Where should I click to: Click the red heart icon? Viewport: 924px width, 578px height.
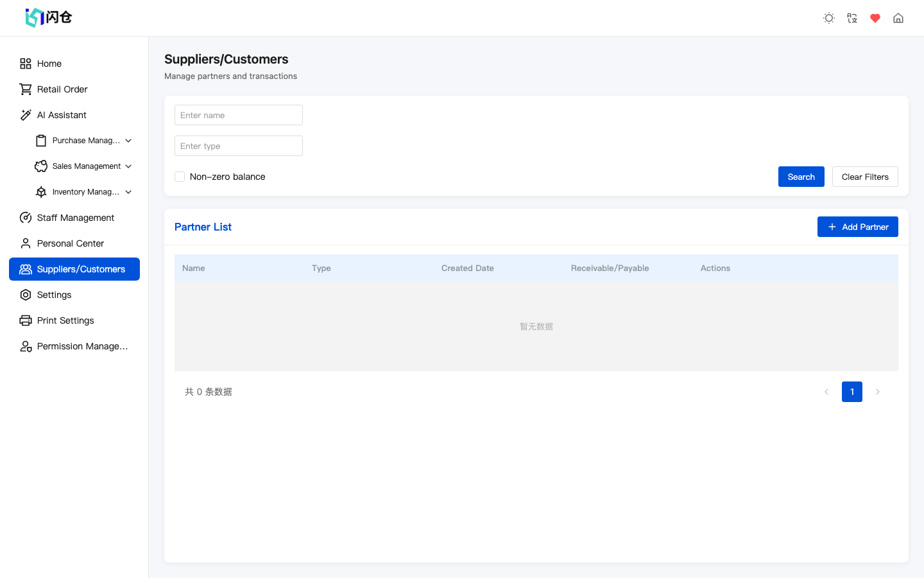[x=875, y=18]
